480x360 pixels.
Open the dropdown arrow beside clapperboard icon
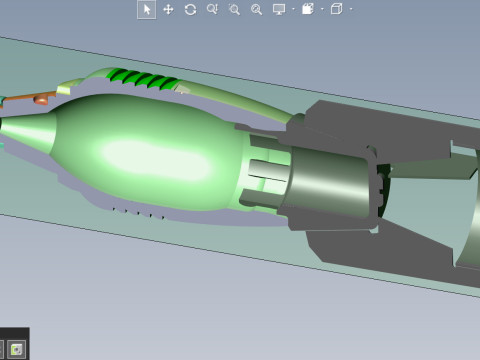pyautogui.click(x=322, y=9)
